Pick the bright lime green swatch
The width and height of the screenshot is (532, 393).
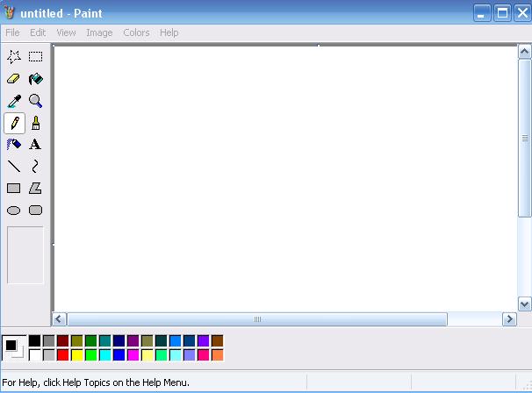point(91,355)
